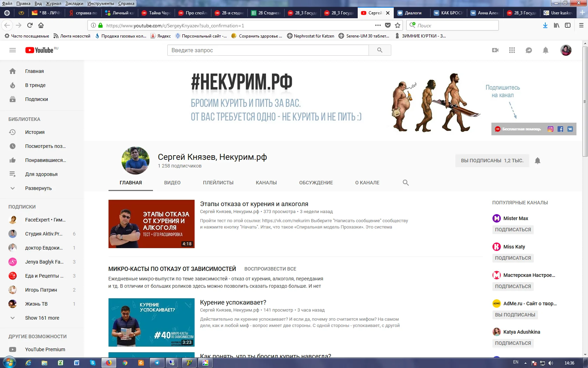Click ВЫ ПОДПИСАНЫ under AdMe.ru
Image resolution: width=588 pixels, height=368 pixels.
515,315
